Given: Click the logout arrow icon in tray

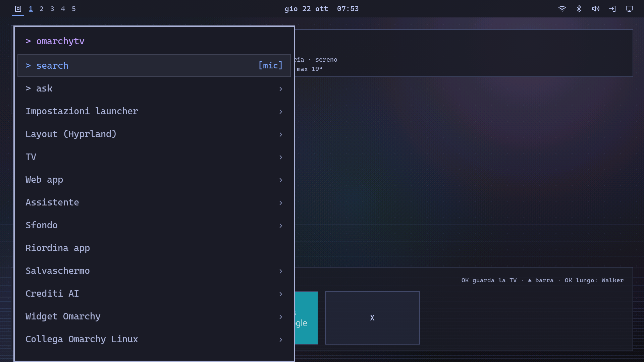Looking at the screenshot, I should [x=612, y=9].
